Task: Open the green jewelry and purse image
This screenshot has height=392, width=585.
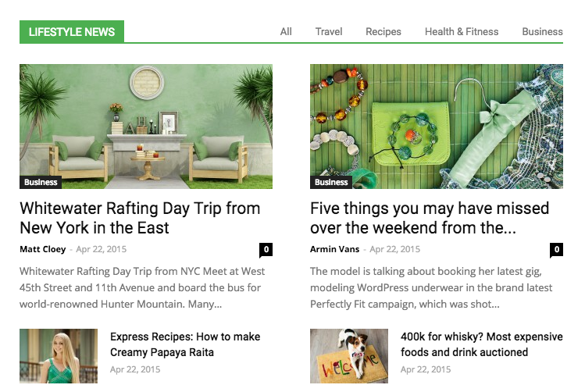Action: 437,127
